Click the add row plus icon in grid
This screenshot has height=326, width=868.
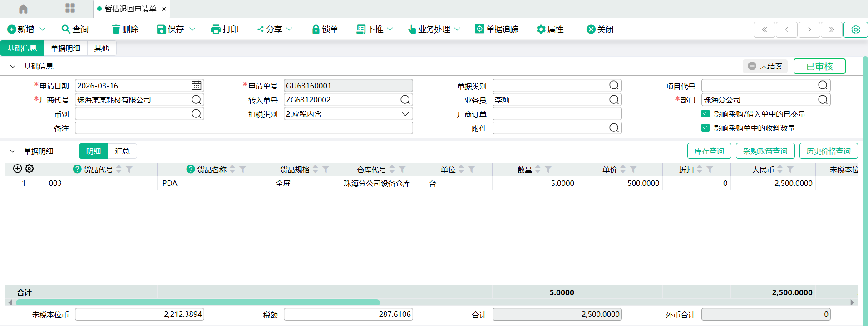pos(17,169)
